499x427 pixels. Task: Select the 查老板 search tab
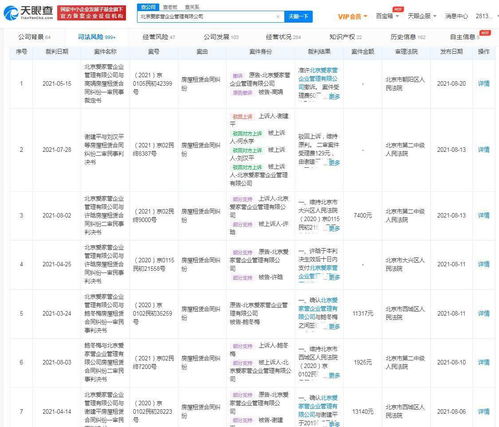[170, 7]
